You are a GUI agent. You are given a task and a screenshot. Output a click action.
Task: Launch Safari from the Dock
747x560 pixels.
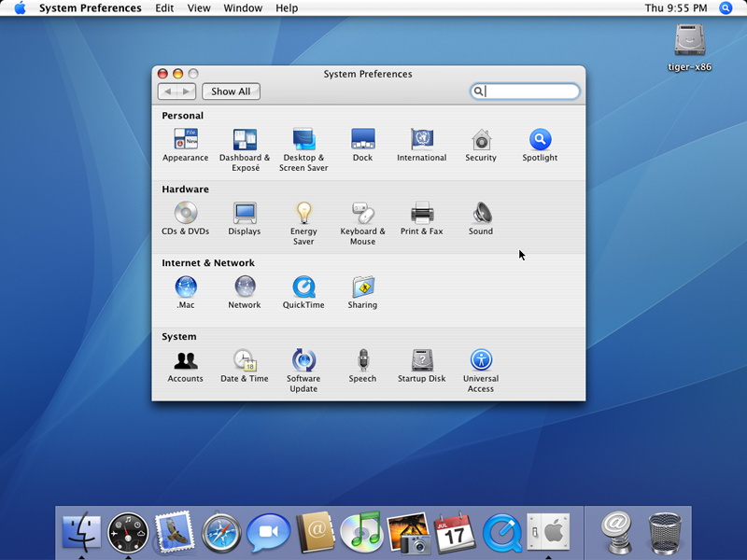click(221, 532)
